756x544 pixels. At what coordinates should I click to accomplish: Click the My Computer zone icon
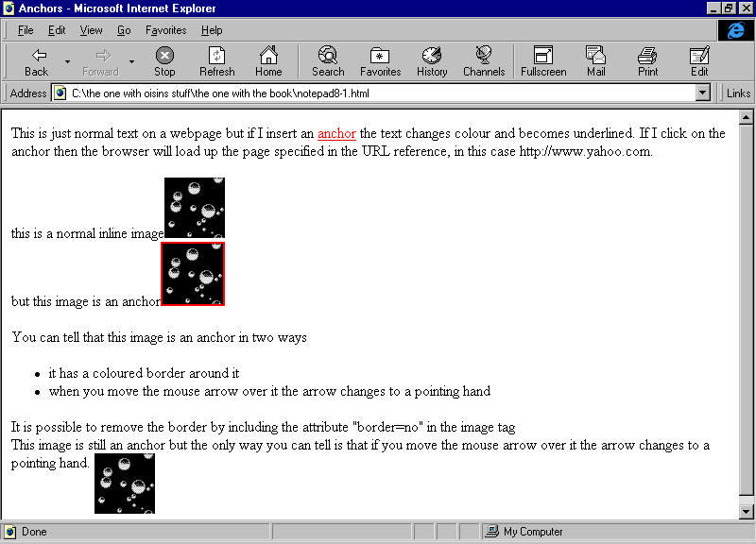491,531
